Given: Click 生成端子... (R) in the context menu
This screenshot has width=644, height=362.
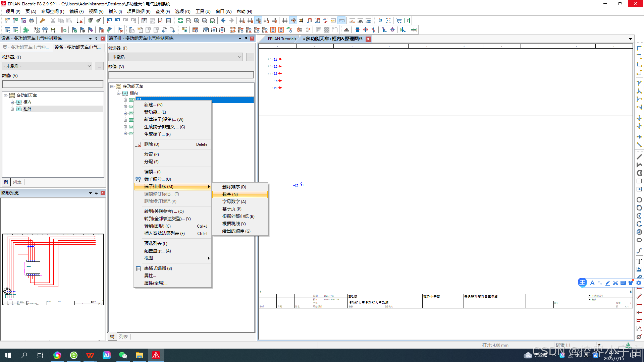Looking at the screenshot, I should click(172, 134).
